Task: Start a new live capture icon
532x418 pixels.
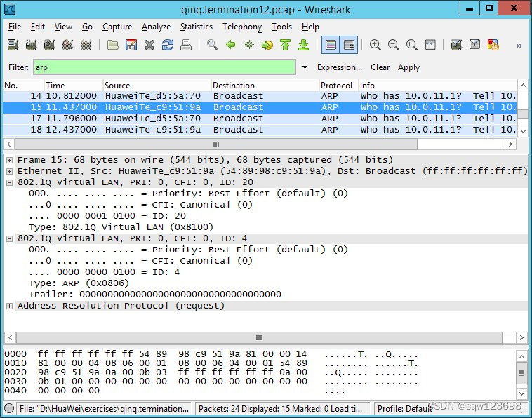Action: [50, 45]
